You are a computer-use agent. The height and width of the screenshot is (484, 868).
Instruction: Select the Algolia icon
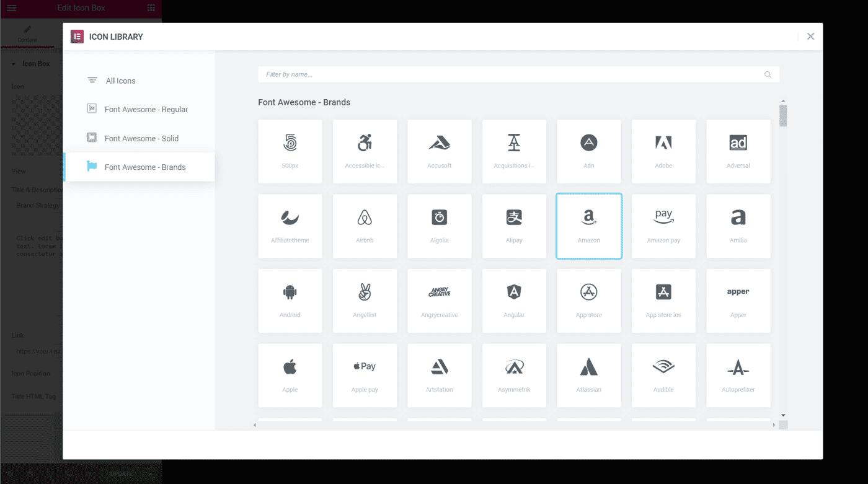440,226
